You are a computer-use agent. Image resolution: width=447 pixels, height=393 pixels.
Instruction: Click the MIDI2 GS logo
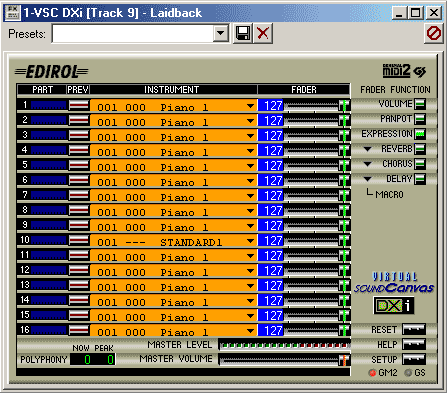pyautogui.click(x=404, y=71)
